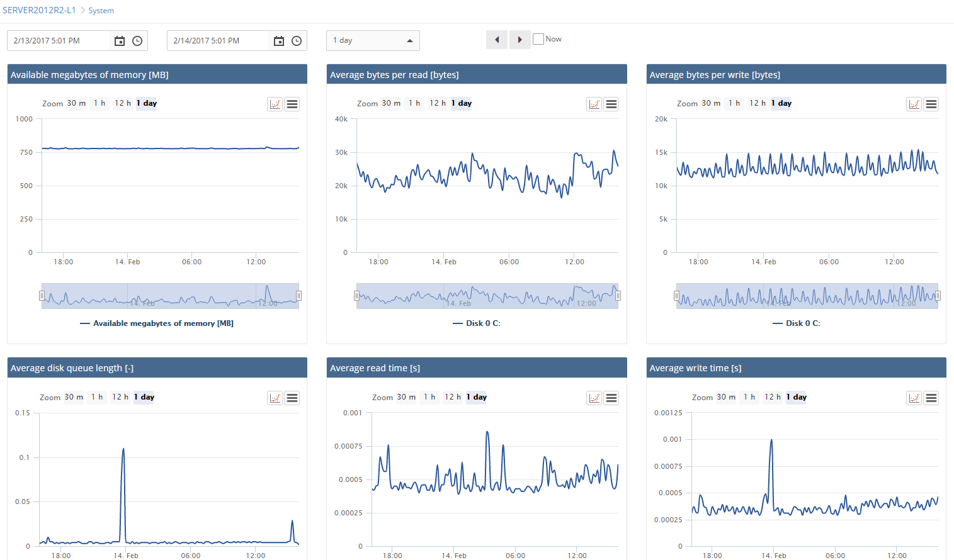
Task: Open the export menu on Average bytes per read
Action: pyautogui.click(x=611, y=104)
